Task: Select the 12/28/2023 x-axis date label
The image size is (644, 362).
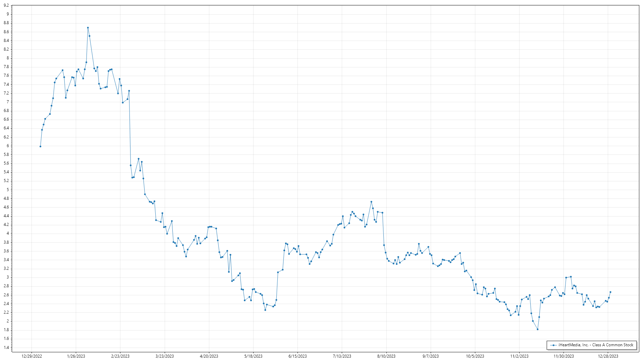Action: [x=608, y=356]
